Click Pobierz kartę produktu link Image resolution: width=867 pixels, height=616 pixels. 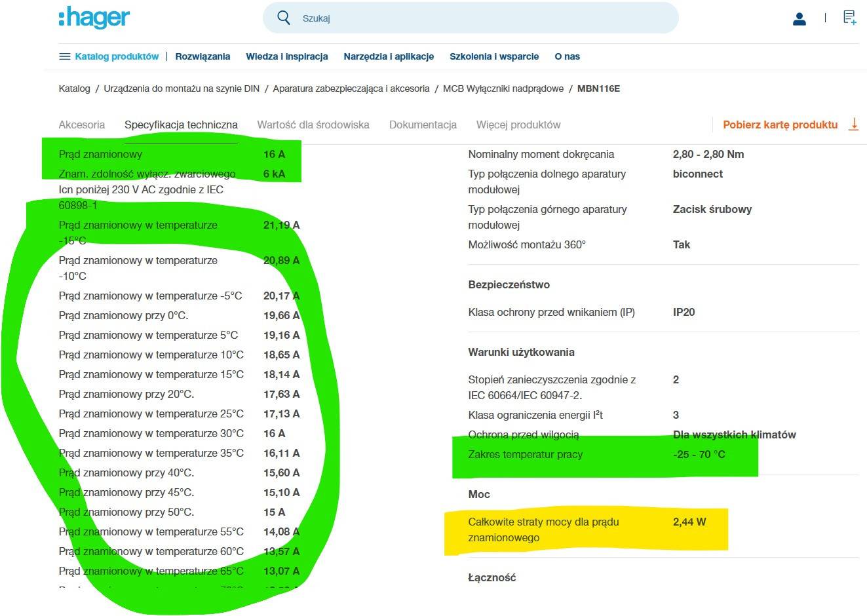pyautogui.click(x=780, y=125)
